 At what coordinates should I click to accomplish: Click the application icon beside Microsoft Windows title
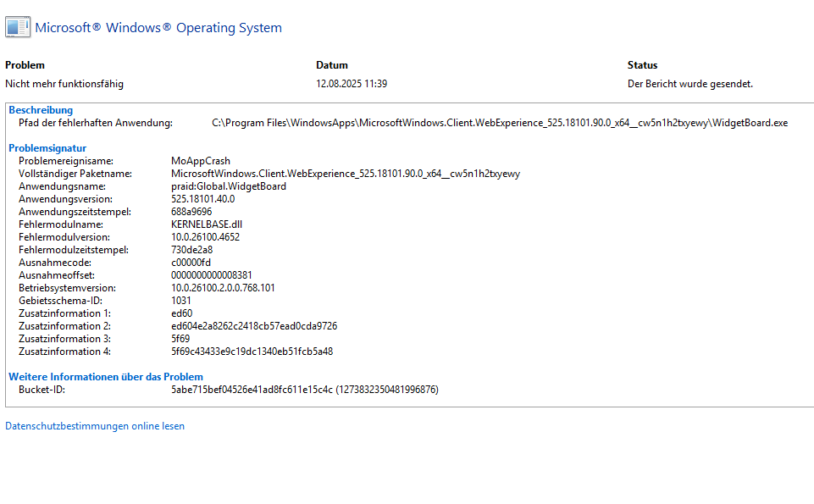(x=18, y=27)
